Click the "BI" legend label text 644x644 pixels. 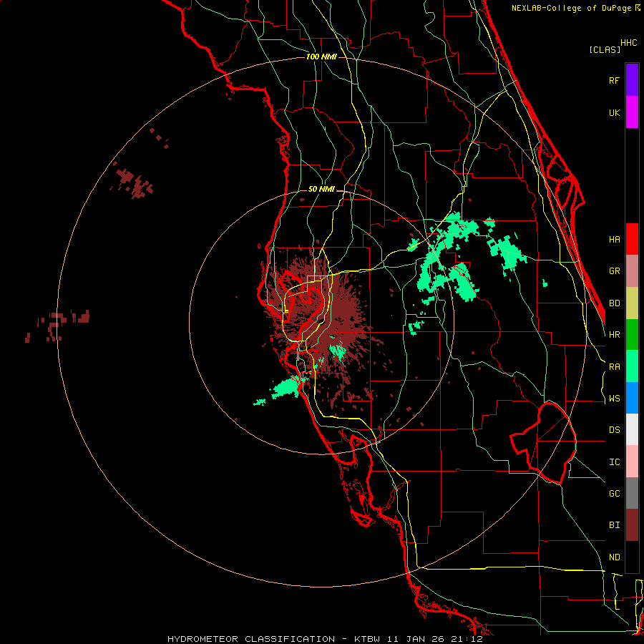coord(614,525)
